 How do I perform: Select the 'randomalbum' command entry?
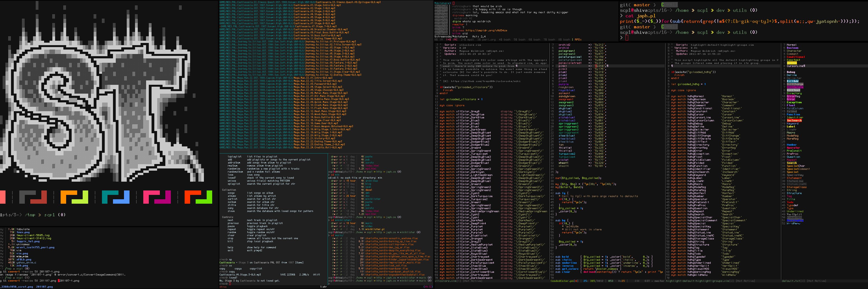coord(235,171)
